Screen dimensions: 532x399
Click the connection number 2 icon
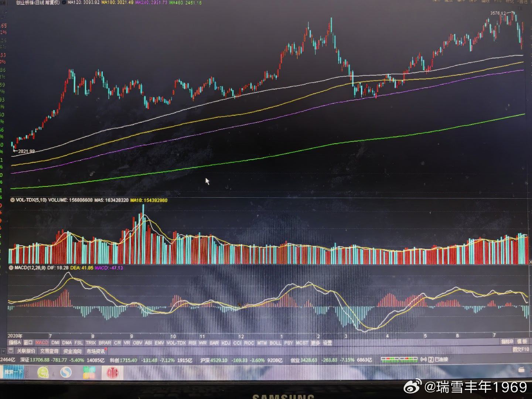click(x=431, y=359)
